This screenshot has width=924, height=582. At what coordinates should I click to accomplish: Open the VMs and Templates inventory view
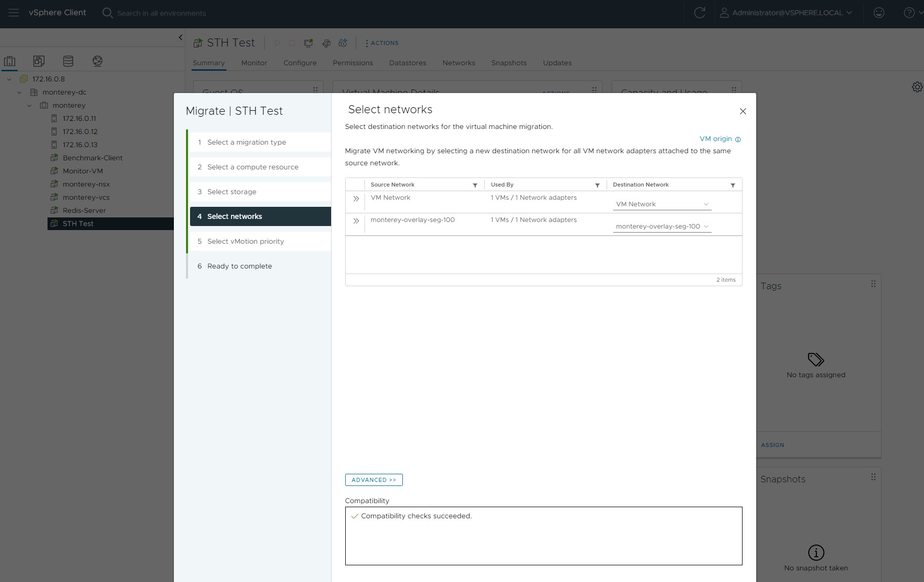39,61
